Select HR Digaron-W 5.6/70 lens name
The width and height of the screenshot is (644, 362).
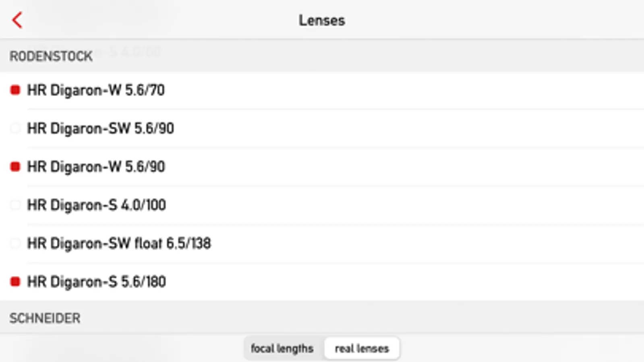point(96,90)
